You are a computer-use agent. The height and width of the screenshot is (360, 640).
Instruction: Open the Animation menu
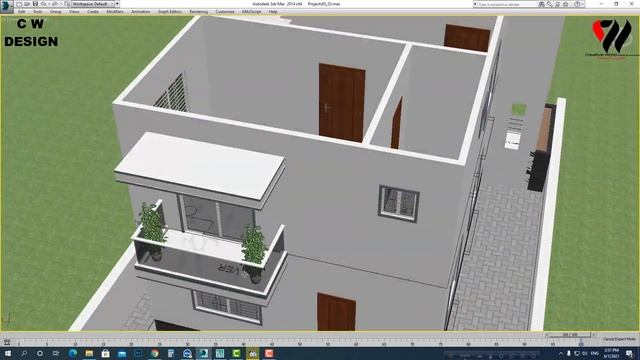pyautogui.click(x=140, y=12)
